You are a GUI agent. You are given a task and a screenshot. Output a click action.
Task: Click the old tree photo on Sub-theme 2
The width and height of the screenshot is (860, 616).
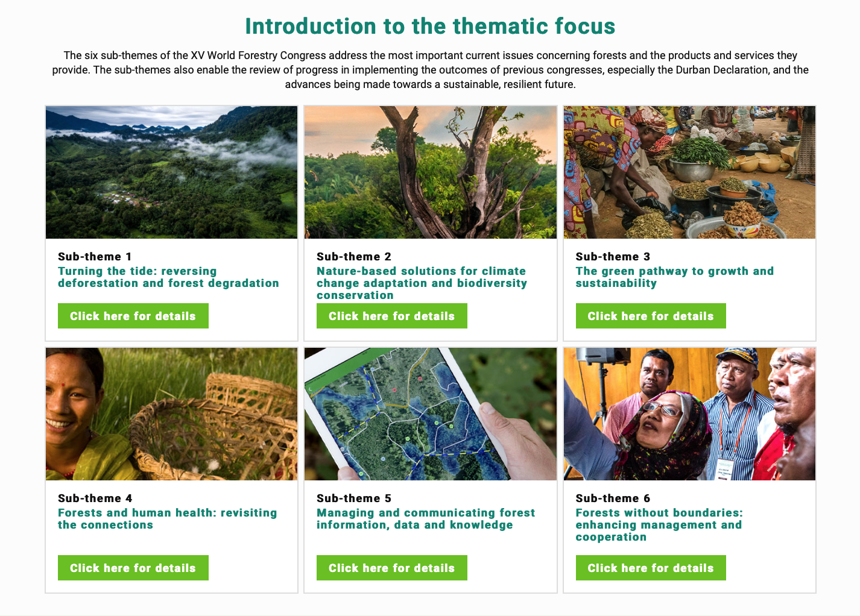click(431, 172)
